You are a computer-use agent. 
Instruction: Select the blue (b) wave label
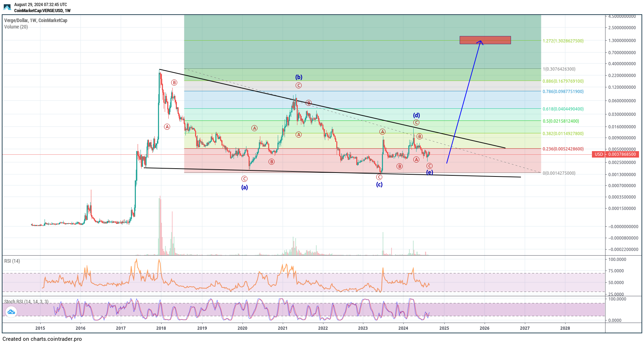tap(298, 77)
